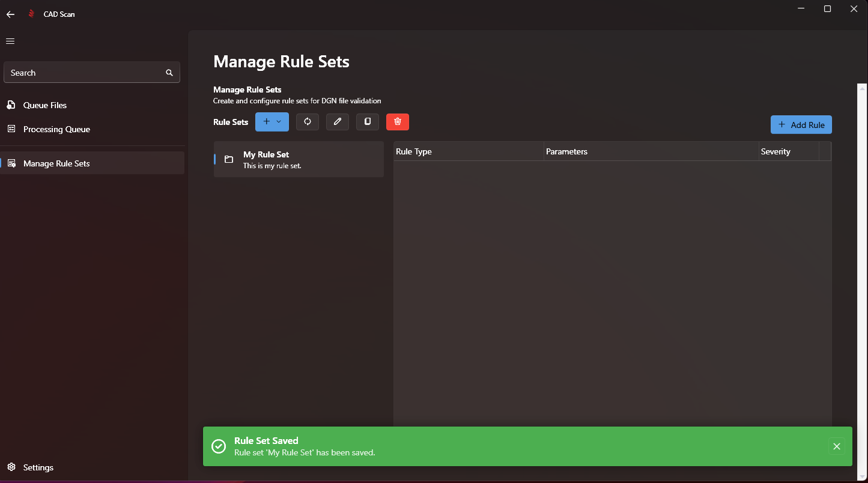Click the Severity column header

point(775,151)
